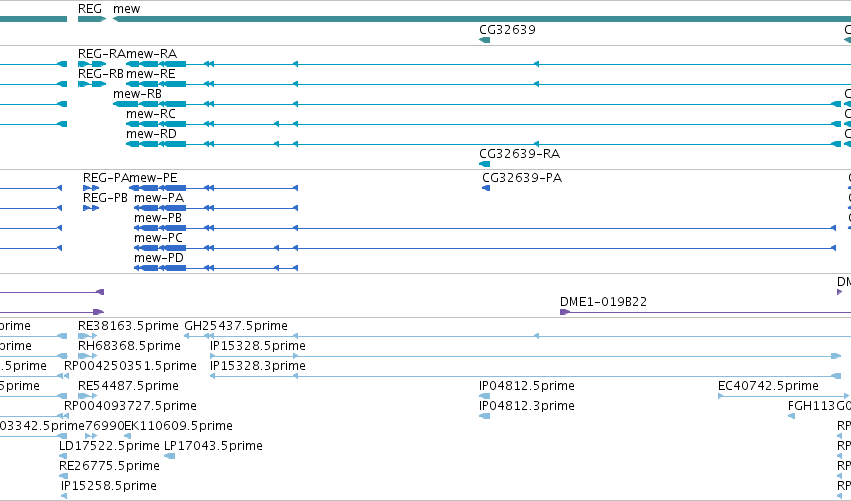Click the CG32639-PA protein arrow glyph
This screenshot has height=501, width=851.
pos(486,188)
